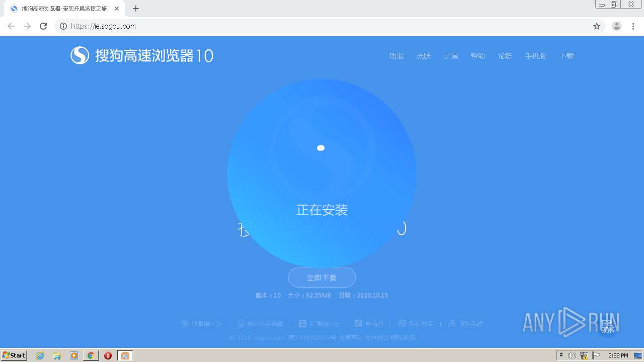Open 输入法手机版 footer link
Image resolution: width=644 pixels, height=362 pixels.
[266, 324]
